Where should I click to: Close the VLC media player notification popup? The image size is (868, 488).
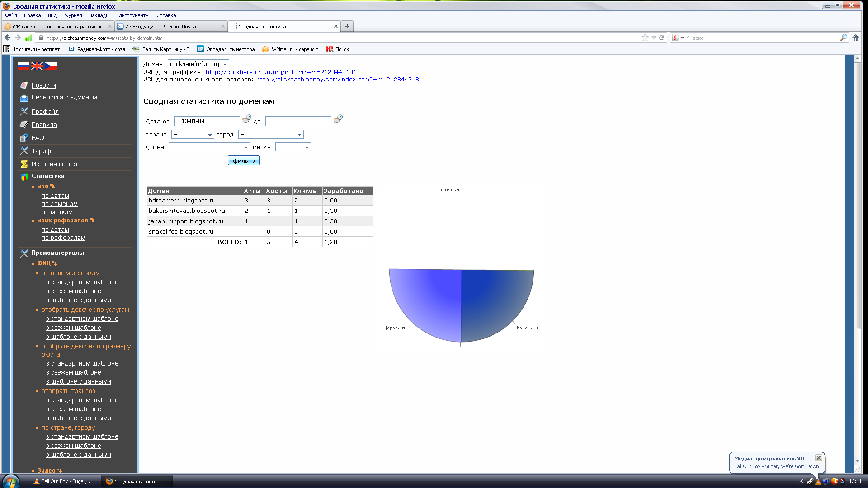[x=818, y=458]
